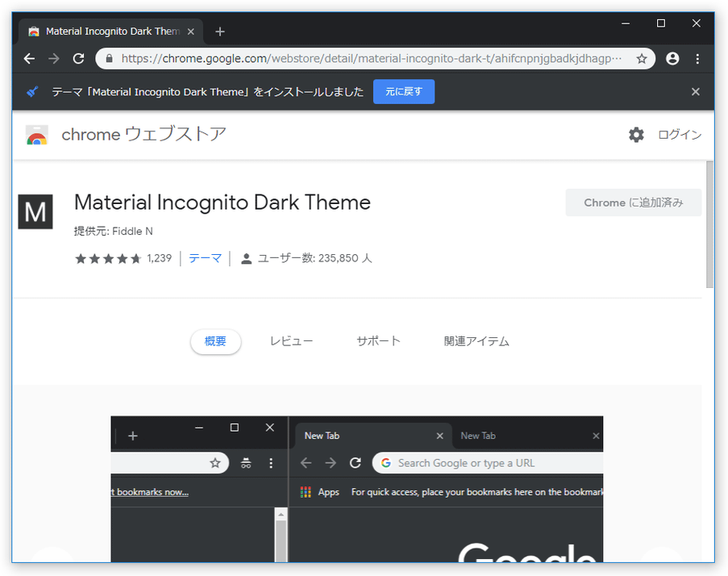The image size is (728, 576).
Task: Open web store settings gear
Action: click(x=636, y=135)
